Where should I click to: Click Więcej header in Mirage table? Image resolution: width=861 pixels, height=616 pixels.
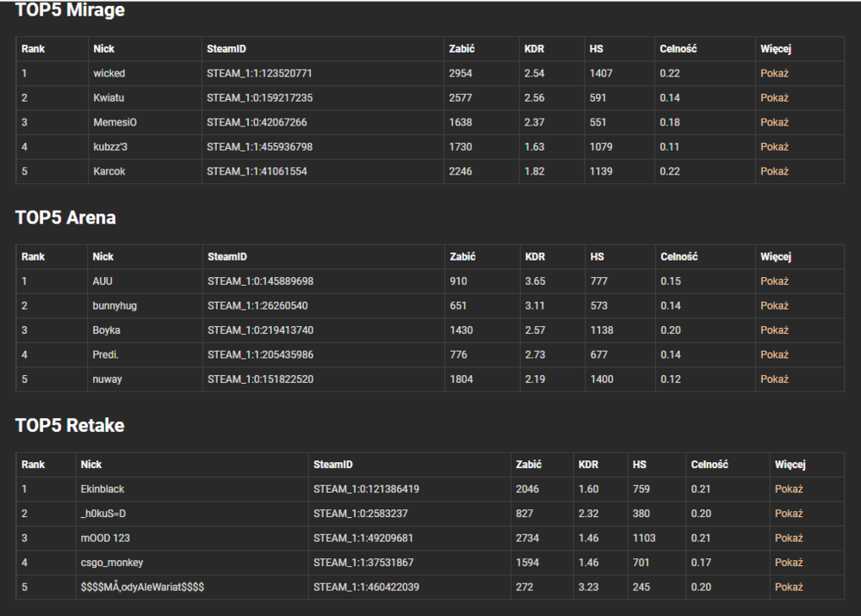pos(776,49)
